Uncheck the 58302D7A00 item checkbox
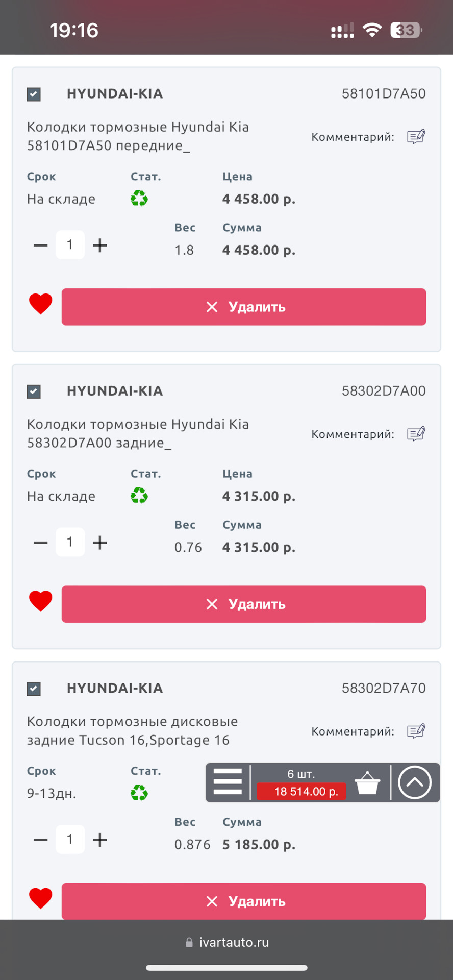The image size is (453, 980). click(34, 391)
